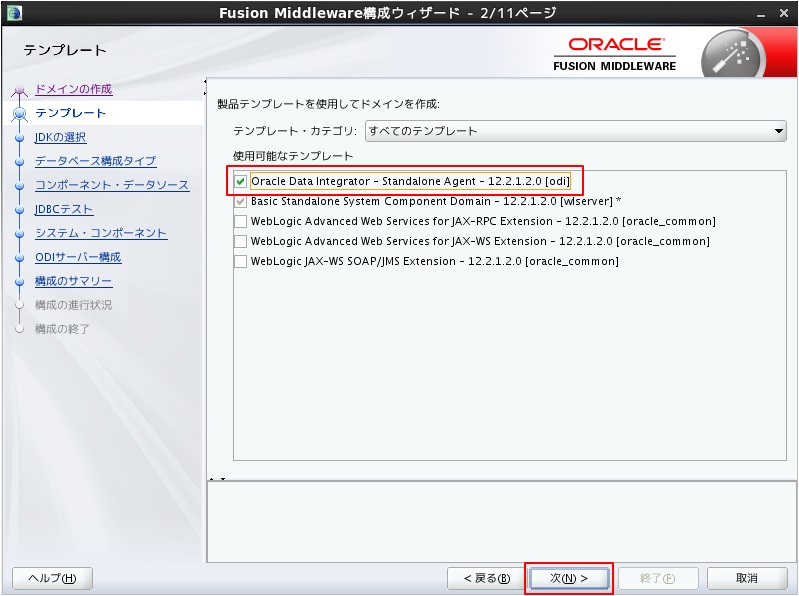Check Oracle Data Integrator Standalone Agent checkbox
Viewport: 799px width, 596px height.
tap(241, 181)
